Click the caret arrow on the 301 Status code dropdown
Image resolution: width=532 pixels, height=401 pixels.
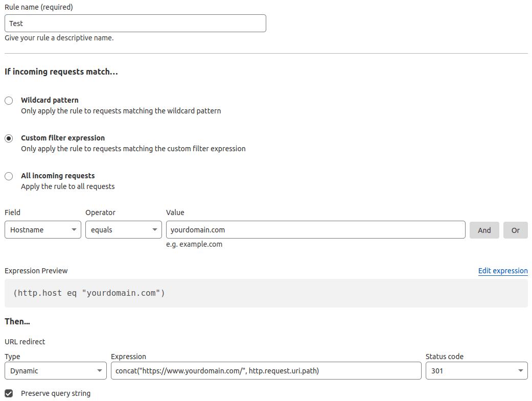520,371
